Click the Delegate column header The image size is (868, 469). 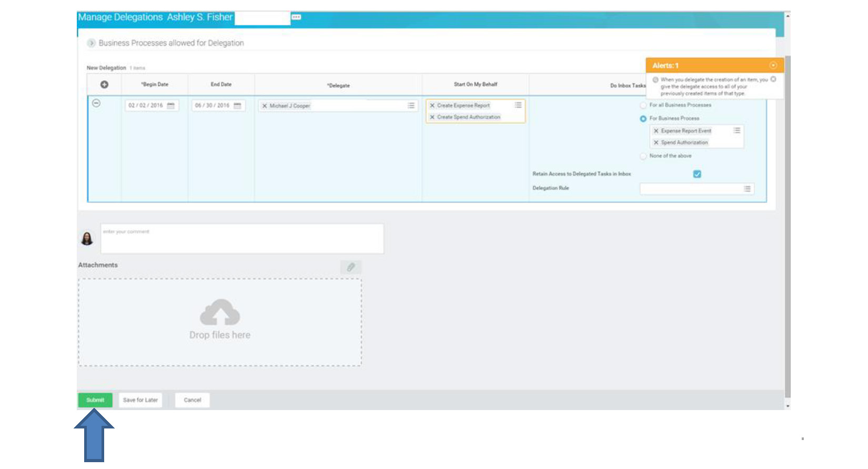point(338,85)
